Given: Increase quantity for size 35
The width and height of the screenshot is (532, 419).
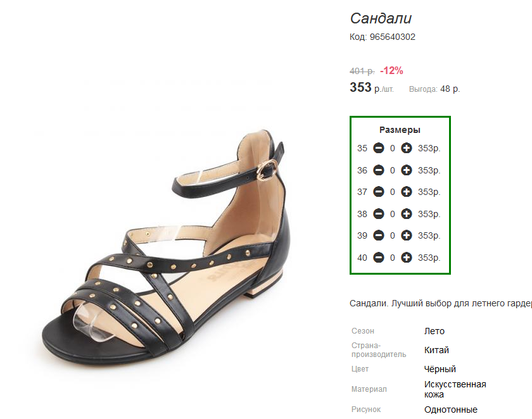Looking at the screenshot, I should pos(406,148).
